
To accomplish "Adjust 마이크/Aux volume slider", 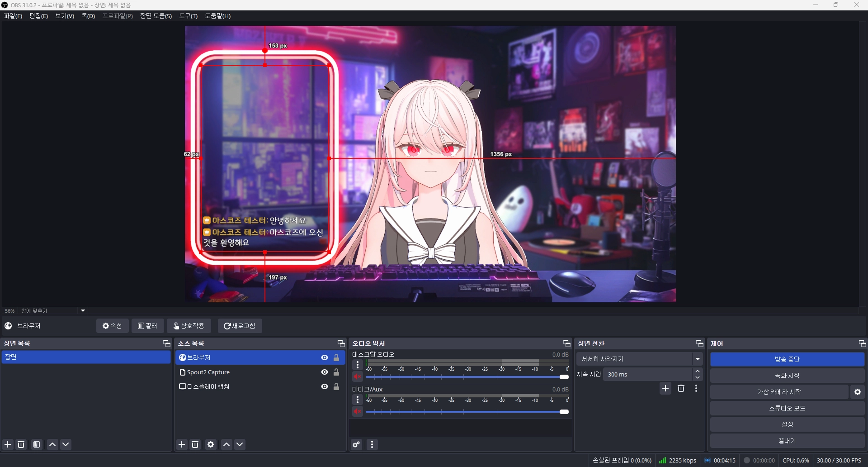I will [x=467, y=412].
